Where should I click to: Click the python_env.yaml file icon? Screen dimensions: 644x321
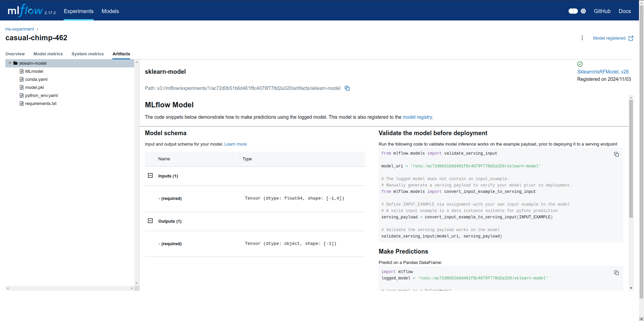(21, 96)
